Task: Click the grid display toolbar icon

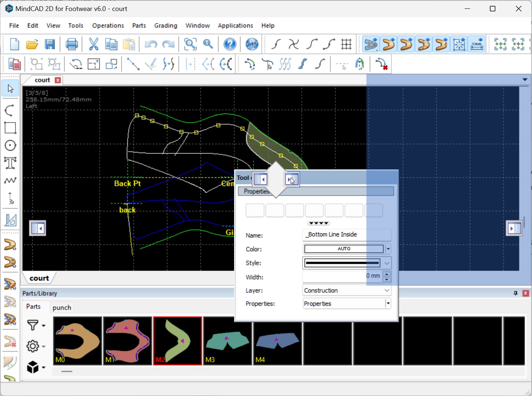Action: click(346, 44)
